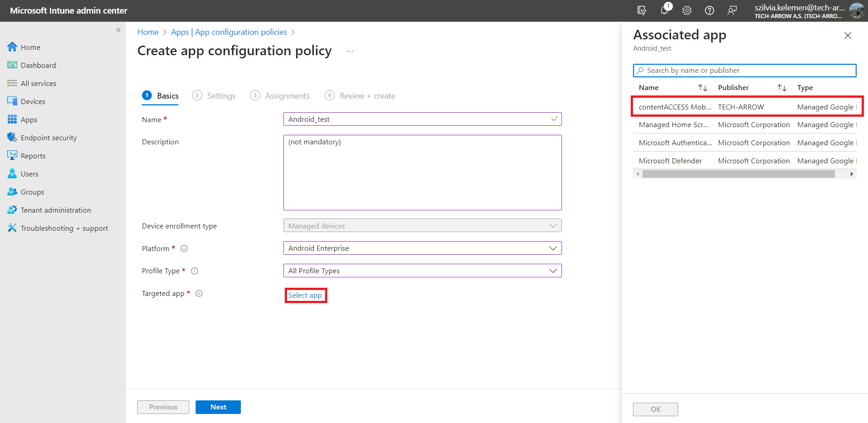Sort app list by Name column
The image size is (868, 423).
[702, 88]
